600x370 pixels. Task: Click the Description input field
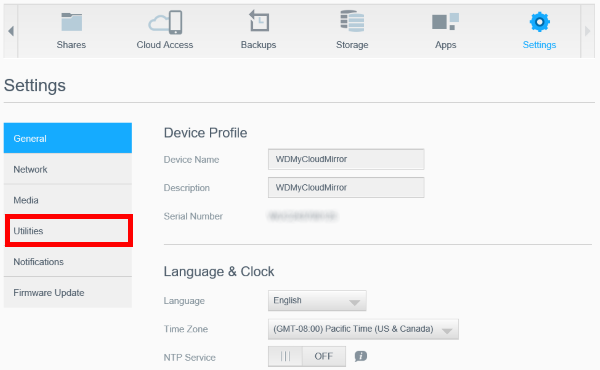coord(346,187)
